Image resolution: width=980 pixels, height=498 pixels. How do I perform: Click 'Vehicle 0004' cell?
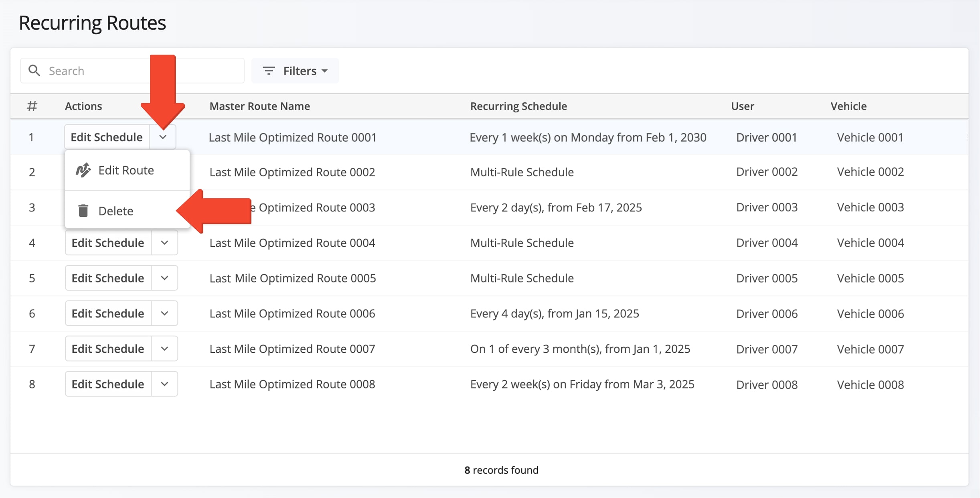point(870,243)
